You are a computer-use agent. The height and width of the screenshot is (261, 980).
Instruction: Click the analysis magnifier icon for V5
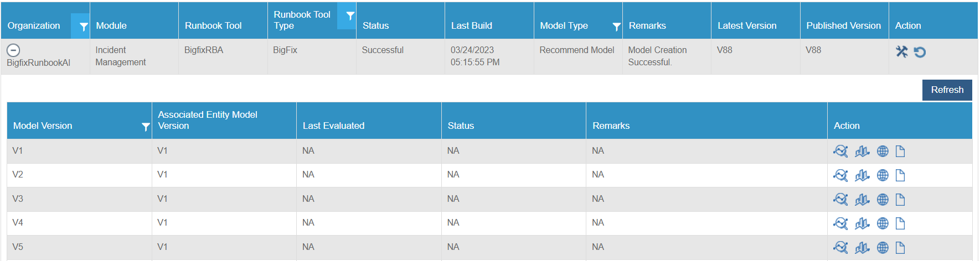(840, 248)
